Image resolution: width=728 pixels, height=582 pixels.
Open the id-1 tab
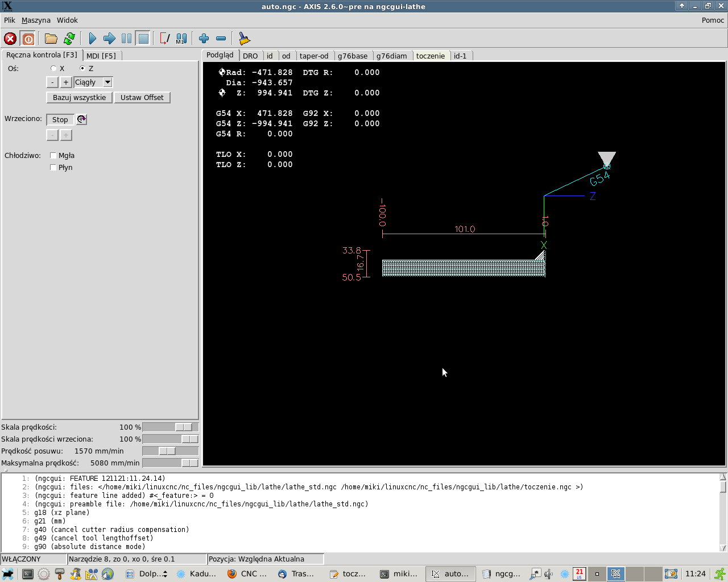(x=460, y=56)
